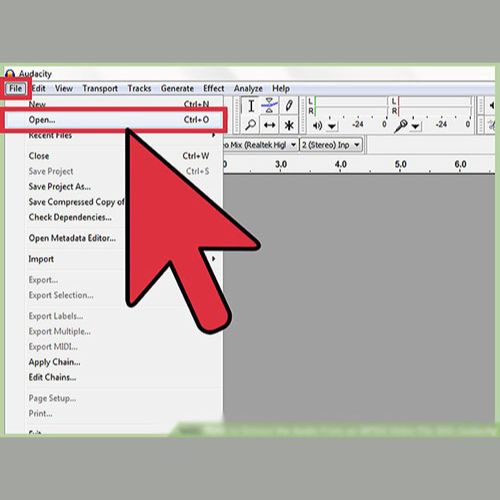Image resolution: width=500 pixels, height=500 pixels.
Task: Click the 5.0 mark on the timeline ruler
Action: pos(400,164)
